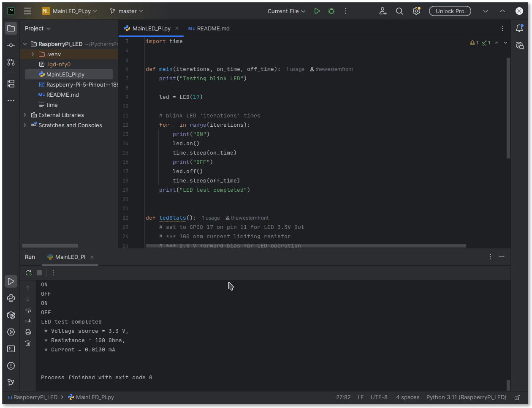
Task: Toggle soft-wrap in run console
Action: click(x=28, y=310)
